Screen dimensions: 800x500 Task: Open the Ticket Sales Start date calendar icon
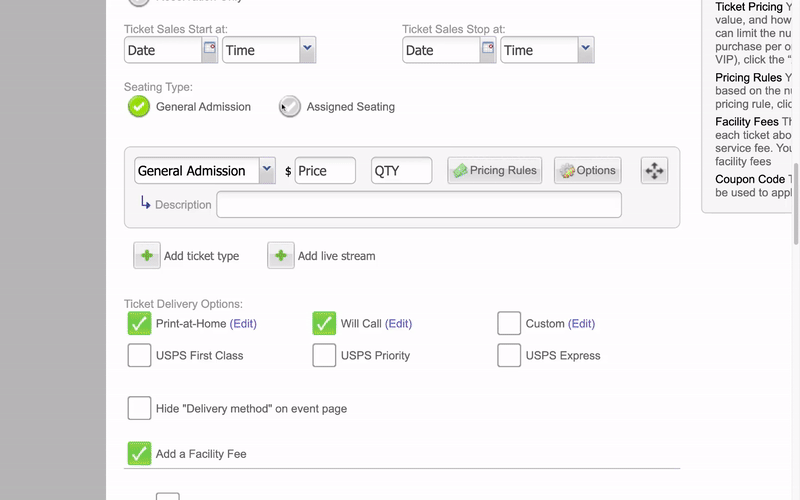210,49
